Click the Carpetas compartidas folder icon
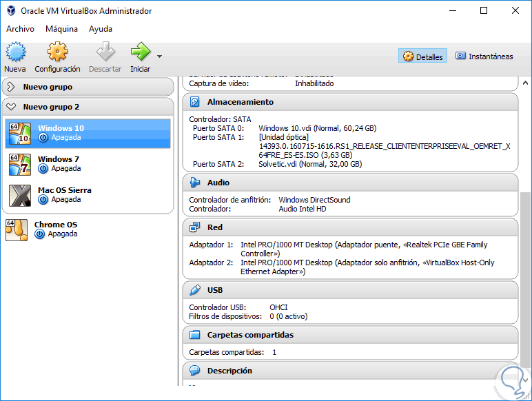 click(195, 335)
